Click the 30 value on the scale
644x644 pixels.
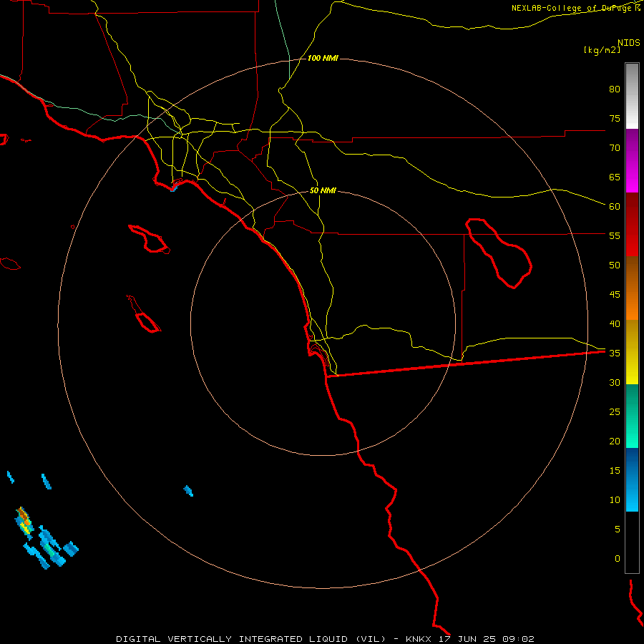tap(615, 382)
